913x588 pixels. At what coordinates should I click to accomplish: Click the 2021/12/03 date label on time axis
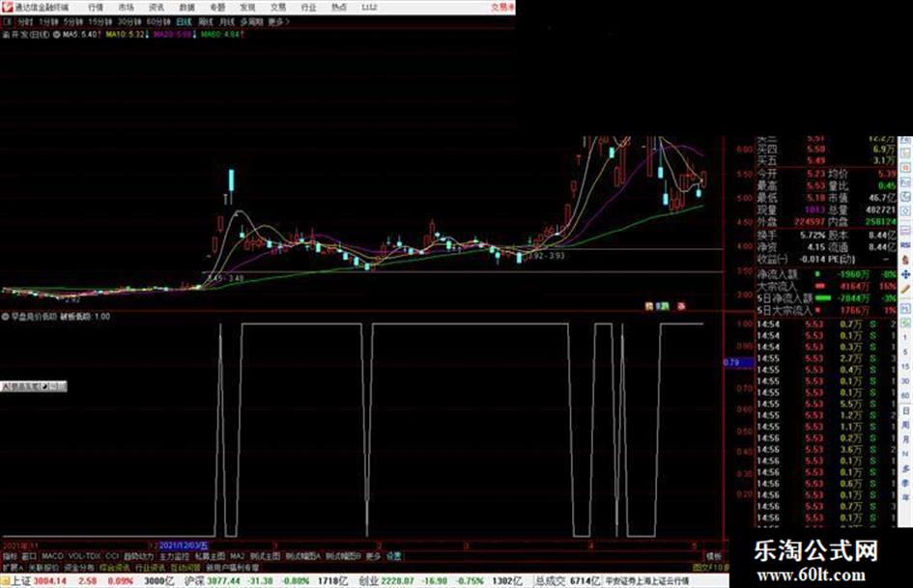[183, 546]
